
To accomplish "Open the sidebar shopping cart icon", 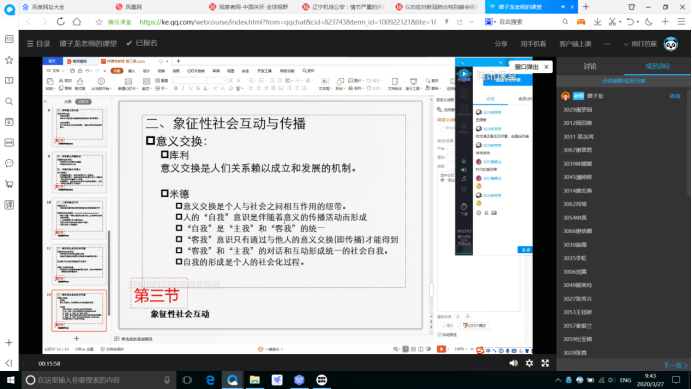I will coord(9,184).
